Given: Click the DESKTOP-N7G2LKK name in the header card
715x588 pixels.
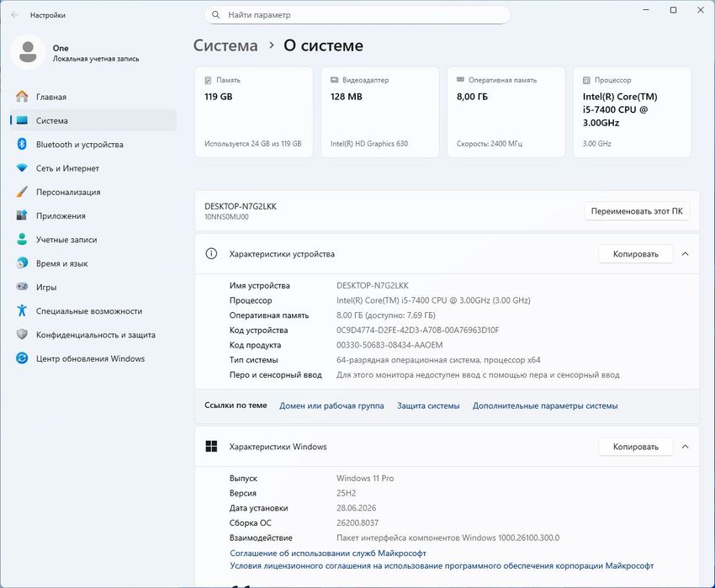Looking at the screenshot, I should pos(241,206).
